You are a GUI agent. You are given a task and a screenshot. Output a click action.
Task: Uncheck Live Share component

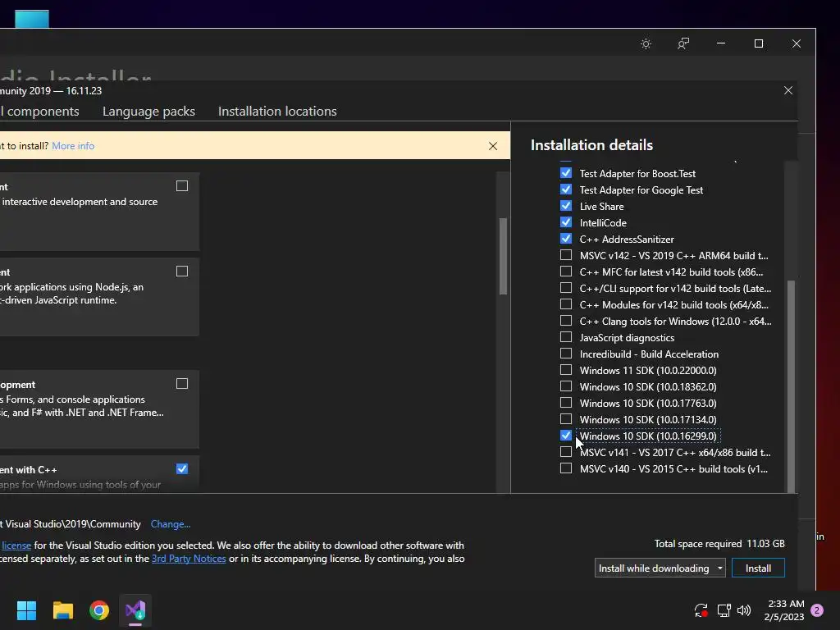tap(566, 206)
